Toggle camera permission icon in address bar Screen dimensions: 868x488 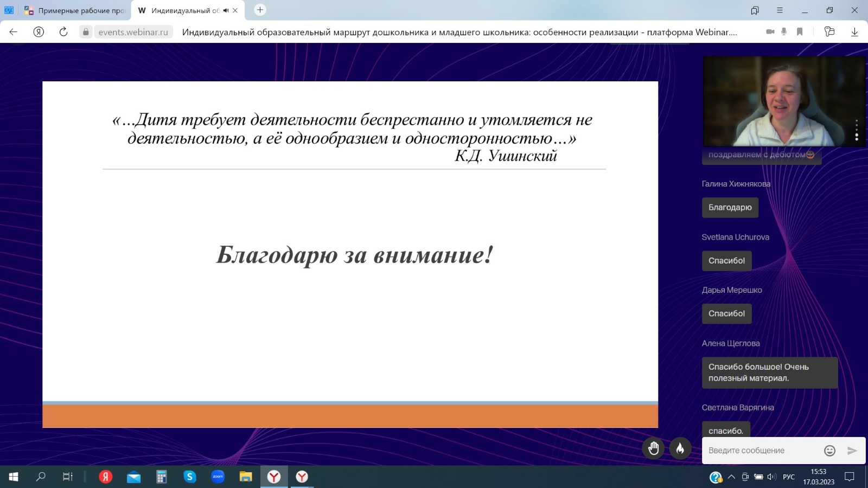pos(770,32)
